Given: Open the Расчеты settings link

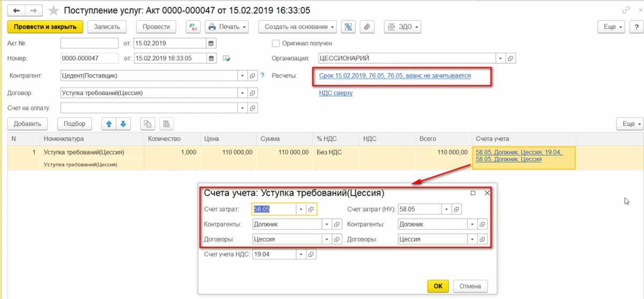Looking at the screenshot, I should [x=395, y=76].
